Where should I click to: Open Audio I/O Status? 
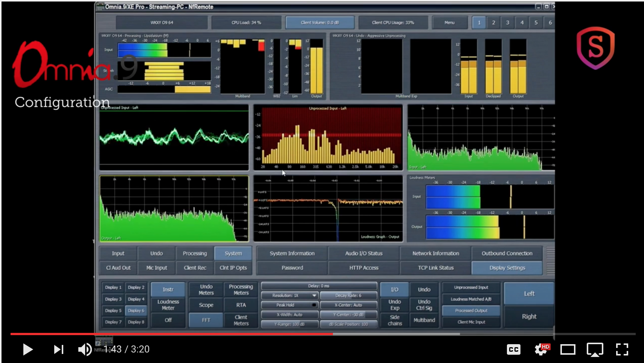pos(363,253)
